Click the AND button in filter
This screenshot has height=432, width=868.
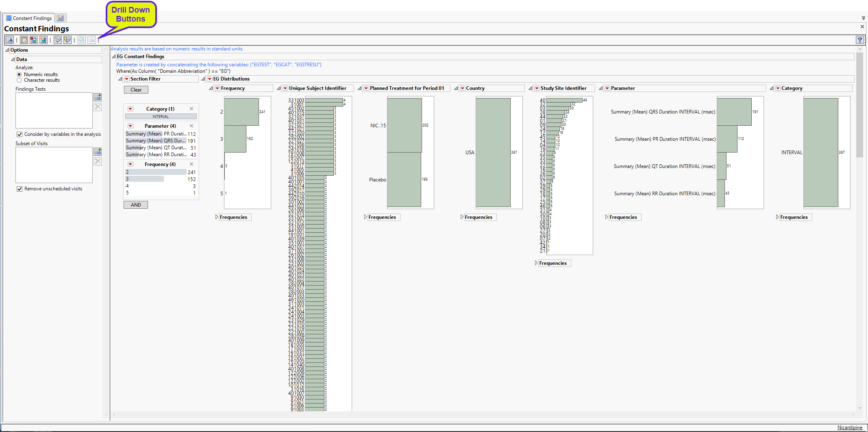tap(136, 205)
